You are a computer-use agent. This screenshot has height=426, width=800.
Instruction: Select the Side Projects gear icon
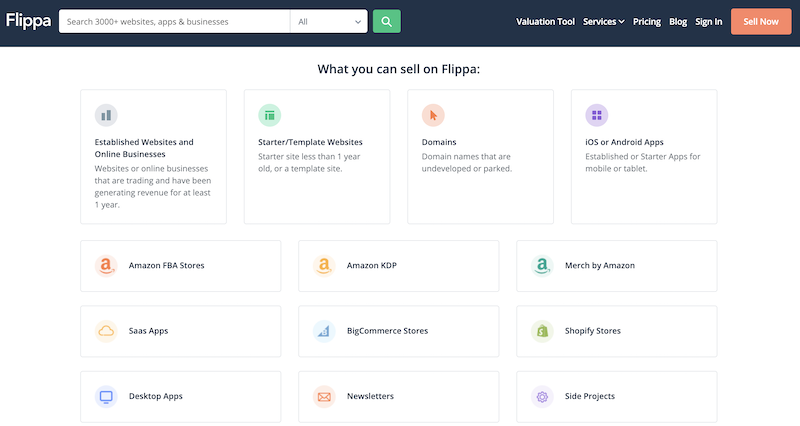[x=542, y=396]
